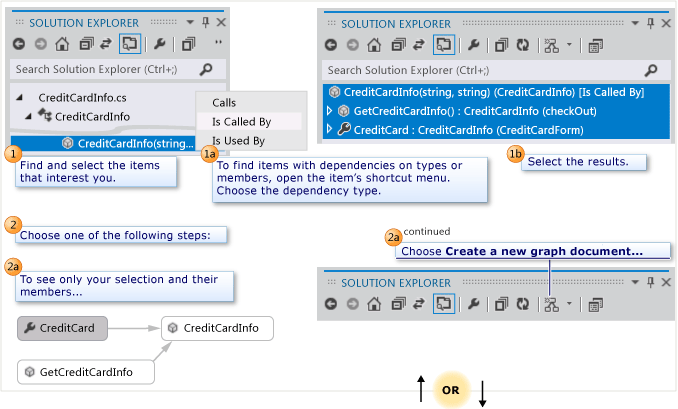Image resolution: width=678 pixels, height=409 pixels.
Task: Click Collapse All icon in Is Called By results panel
Action: click(x=398, y=45)
